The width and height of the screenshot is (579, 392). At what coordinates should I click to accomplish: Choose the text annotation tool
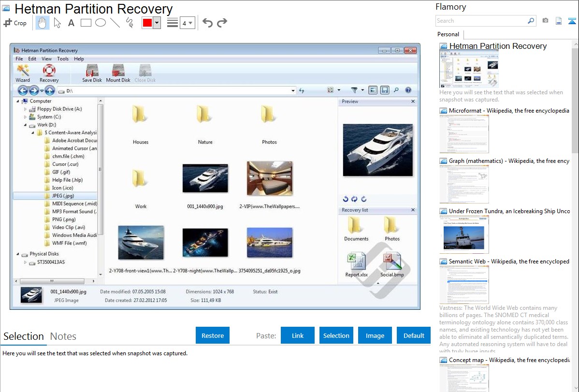click(x=71, y=23)
